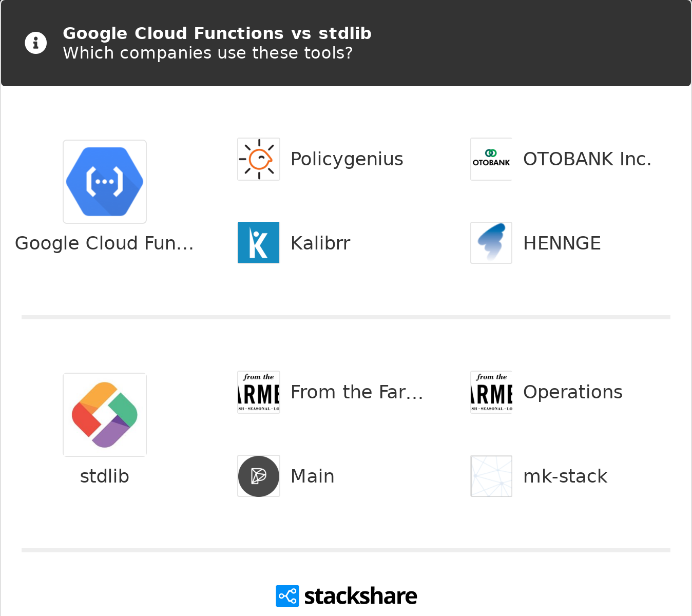
Task: Click the stdlib colorful logo
Action: [x=105, y=415]
